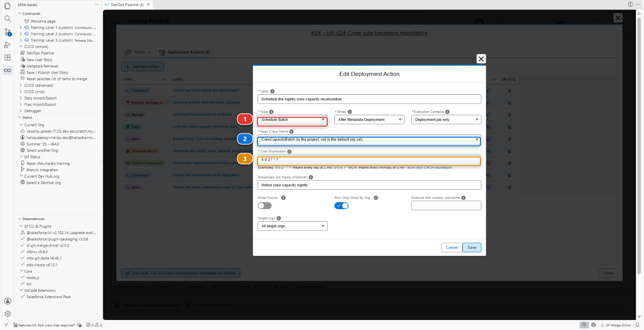The height and width of the screenshot is (330, 644).
Task: Click the info icon next to Allow Failure
Action: click(x=283, y=198)
